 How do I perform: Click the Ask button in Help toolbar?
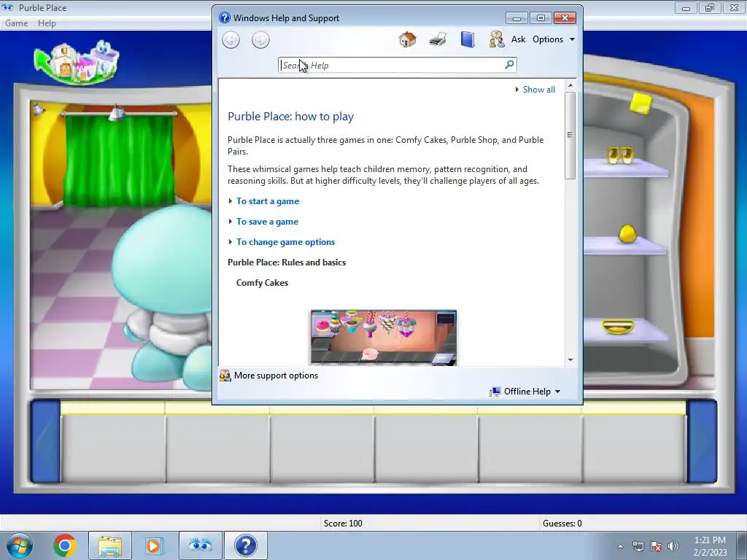tap(518, 39)
